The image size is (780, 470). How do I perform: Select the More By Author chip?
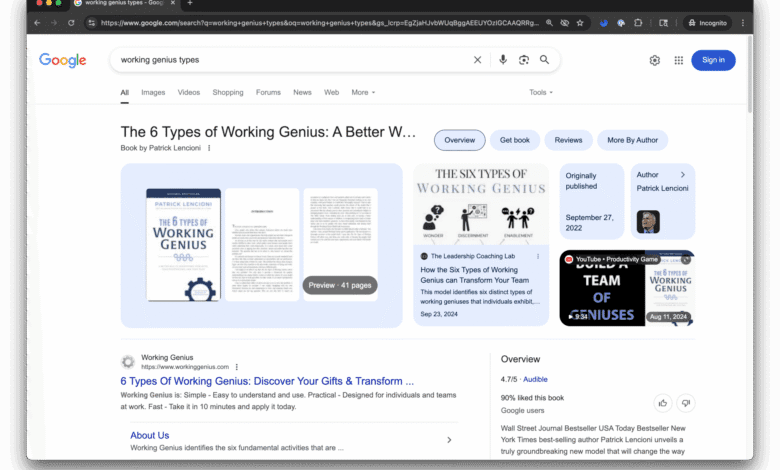point(632,140)
